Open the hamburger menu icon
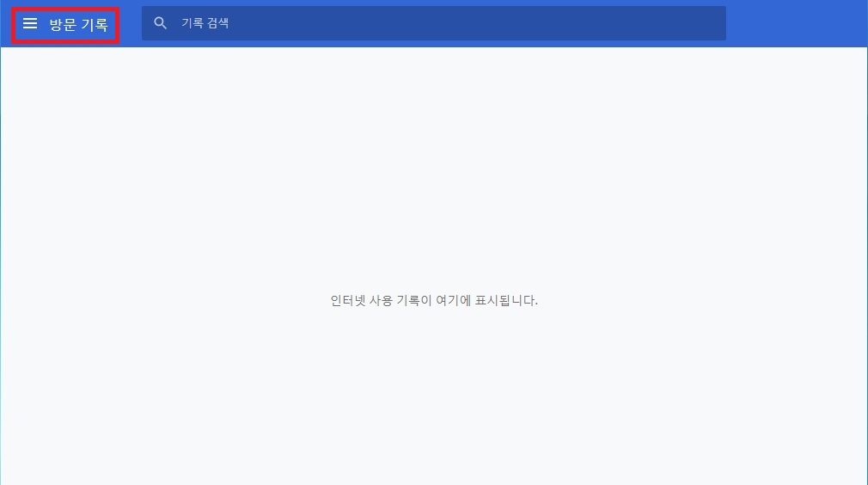This screenshot has height=485, width=868. coord(30,23)
